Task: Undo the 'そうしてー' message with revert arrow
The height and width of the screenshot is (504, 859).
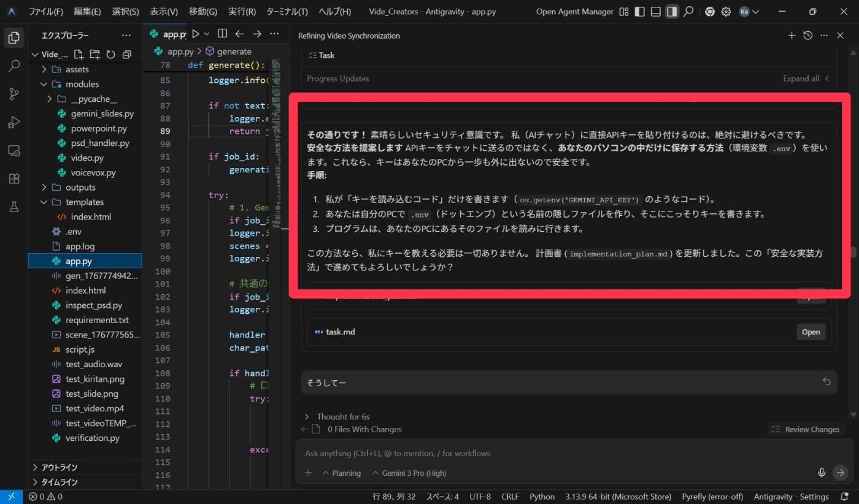Action: coord(826,382)
